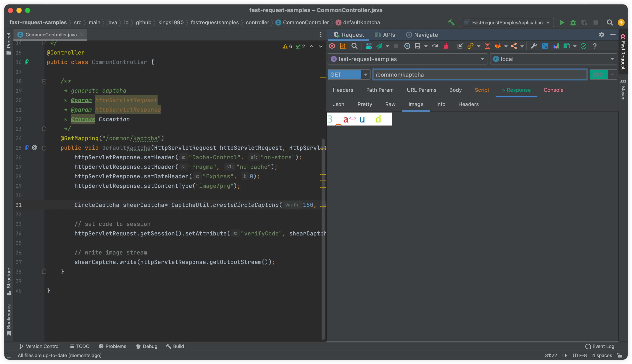Click the GitLab fox icon
Image resolution: width=632 pixels, height=364 pixels.
click(x=498, y=46)
